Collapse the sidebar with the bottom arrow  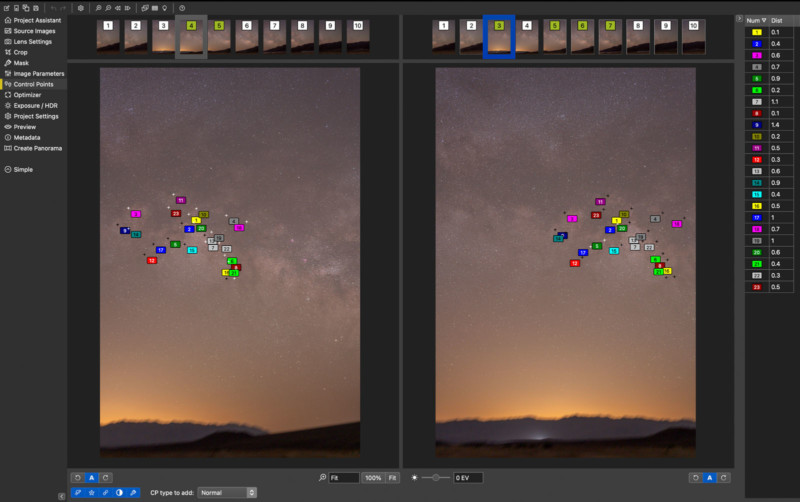click(x=61, y=496)
